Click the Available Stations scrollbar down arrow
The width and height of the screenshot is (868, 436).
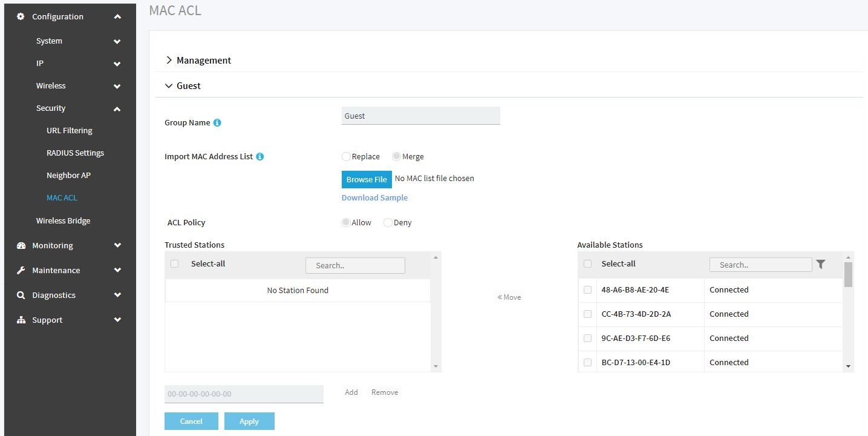[x=848, y=366]
